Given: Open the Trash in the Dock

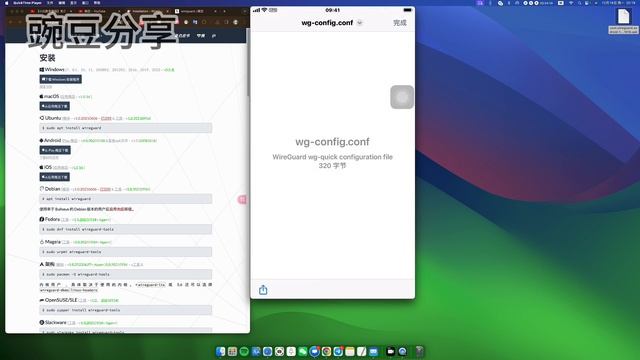Looking at the screenshot, I should pos(420,351).
